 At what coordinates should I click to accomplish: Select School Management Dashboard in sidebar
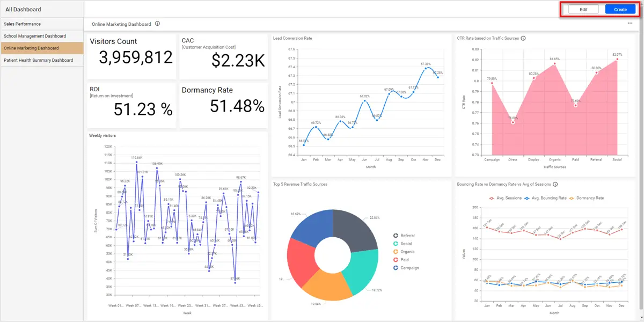(x=42, y=36)
